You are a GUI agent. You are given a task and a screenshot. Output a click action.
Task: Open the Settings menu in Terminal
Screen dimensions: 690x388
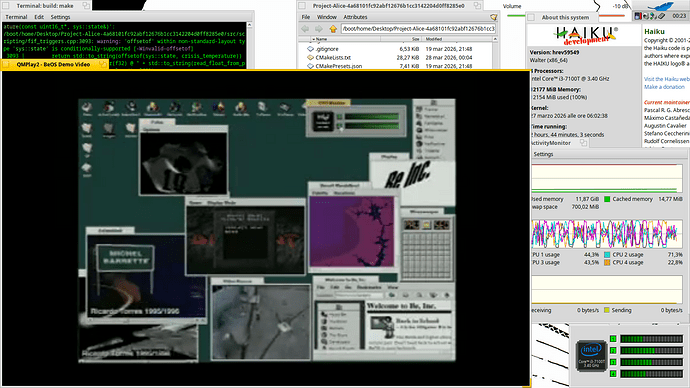pyautogui.click(x=60, y=17)
